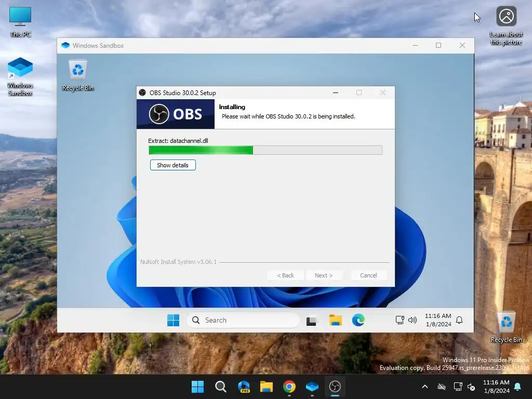Launch Microsoft Edge in Sandbox taskbar

pyautogui.click(x=358, y=320)
